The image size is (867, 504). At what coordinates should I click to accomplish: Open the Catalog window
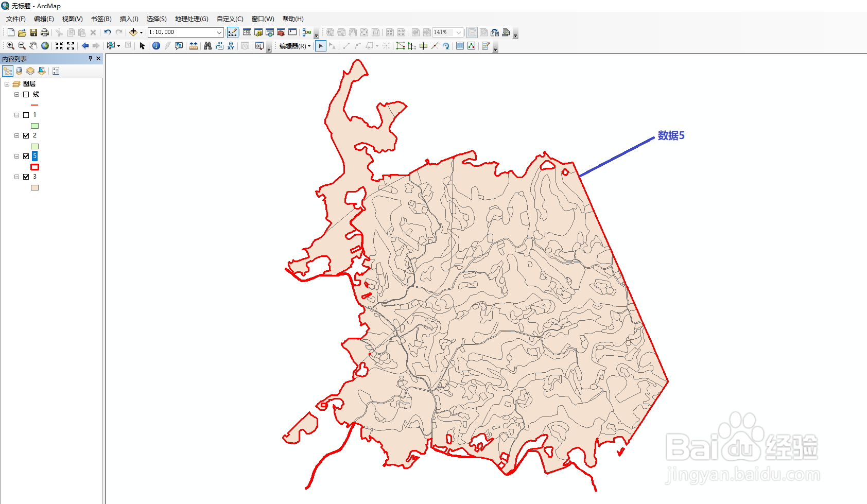[258, 32]
